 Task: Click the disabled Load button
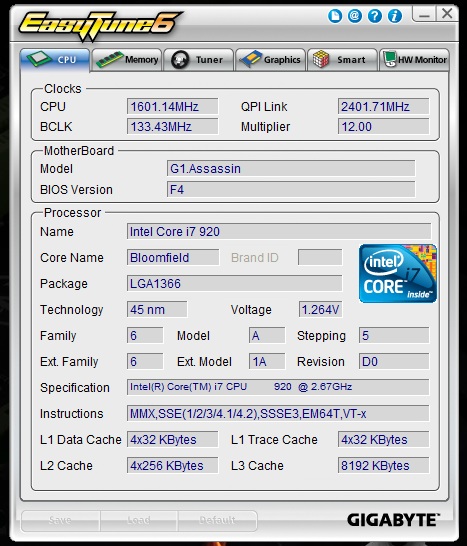coord(139,520)
